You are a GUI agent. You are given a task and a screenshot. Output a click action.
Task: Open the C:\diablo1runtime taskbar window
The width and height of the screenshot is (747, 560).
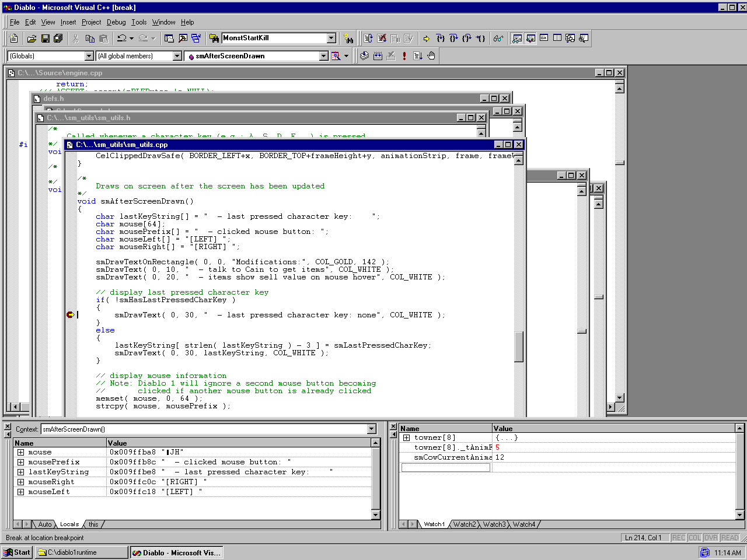point(81,552)
